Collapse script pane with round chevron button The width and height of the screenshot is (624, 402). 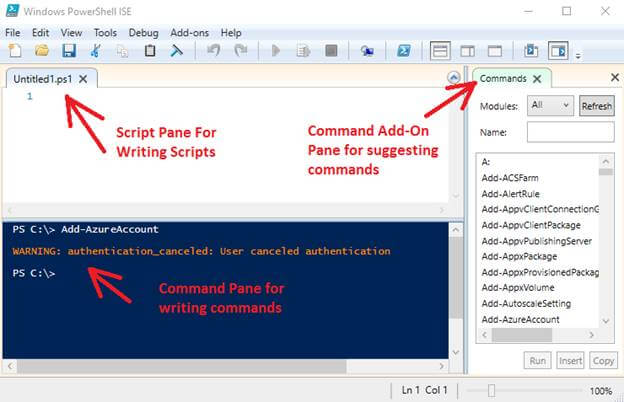click(x=454, y=77)
